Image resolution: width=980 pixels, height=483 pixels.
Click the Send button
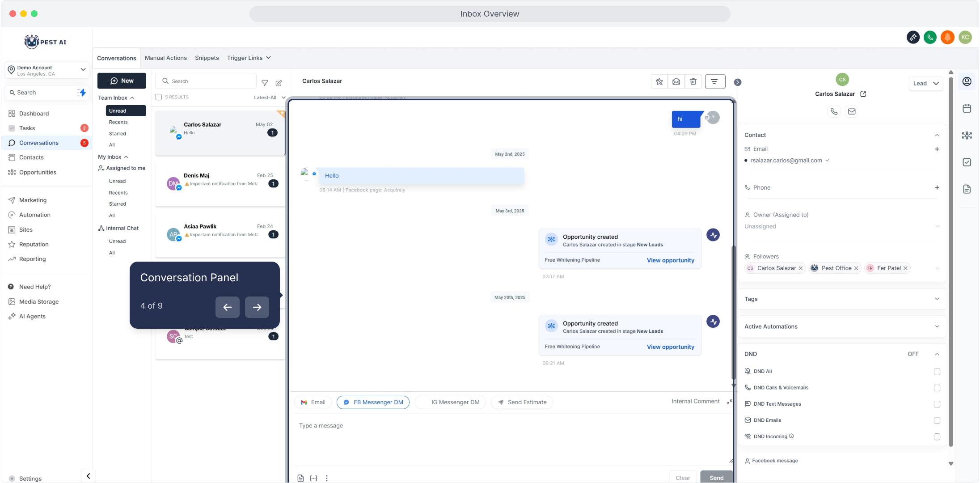pos(716,478)
